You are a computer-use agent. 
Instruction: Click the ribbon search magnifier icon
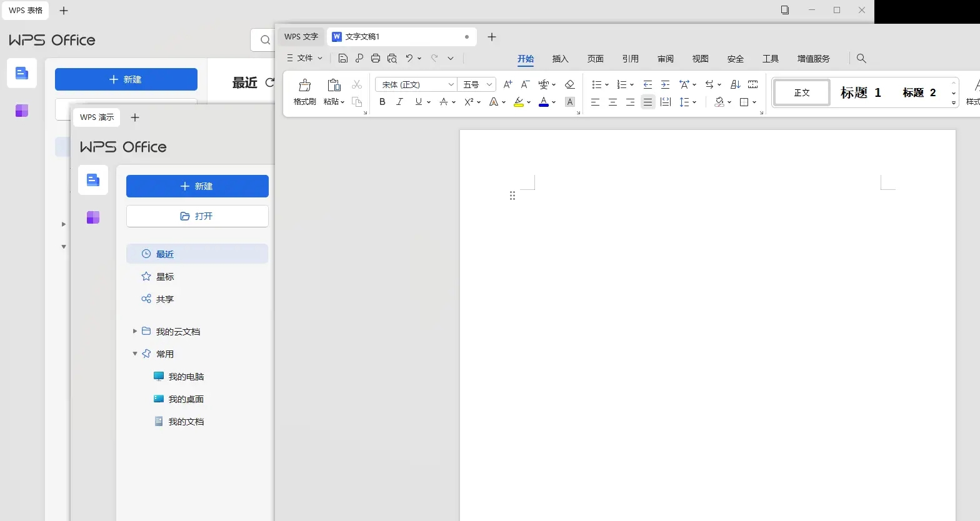click(861, 58)
